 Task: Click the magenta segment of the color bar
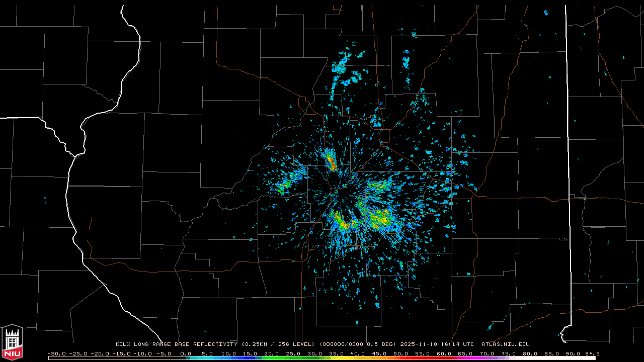coord(470,358)
